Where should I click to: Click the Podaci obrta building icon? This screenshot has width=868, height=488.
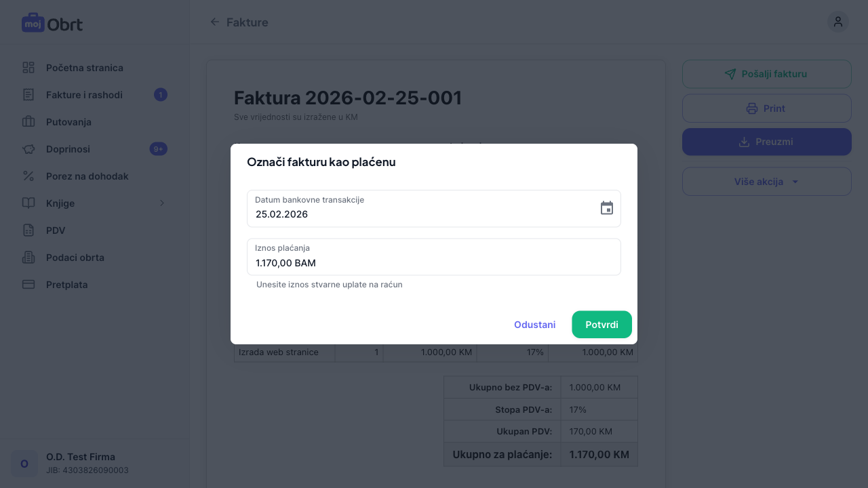(x=28, y=258)
